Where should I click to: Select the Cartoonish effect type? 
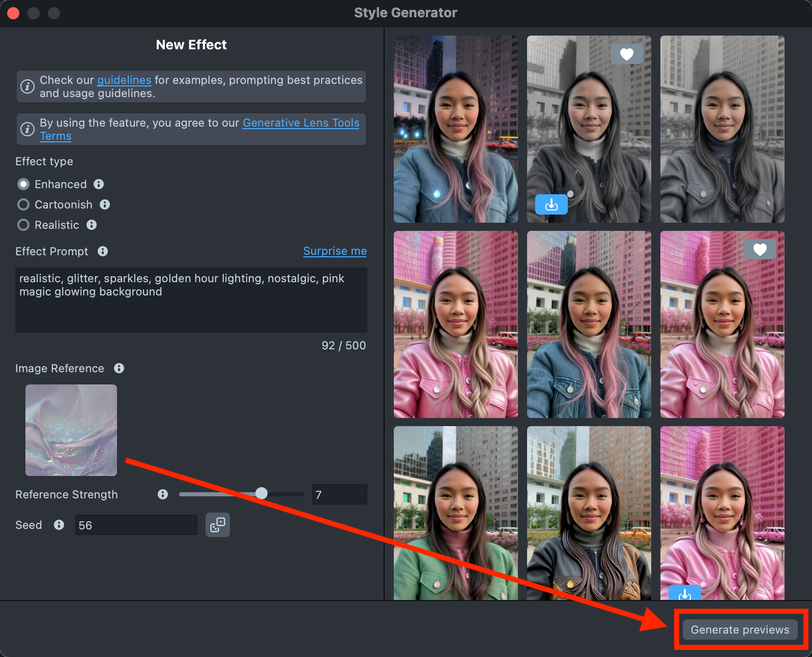click(23, 204)
